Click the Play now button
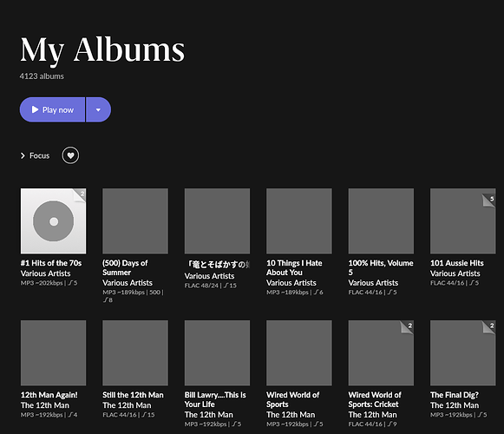Viewport: 504px width, 434px height. pyautogui.click(x=52, y=109)
